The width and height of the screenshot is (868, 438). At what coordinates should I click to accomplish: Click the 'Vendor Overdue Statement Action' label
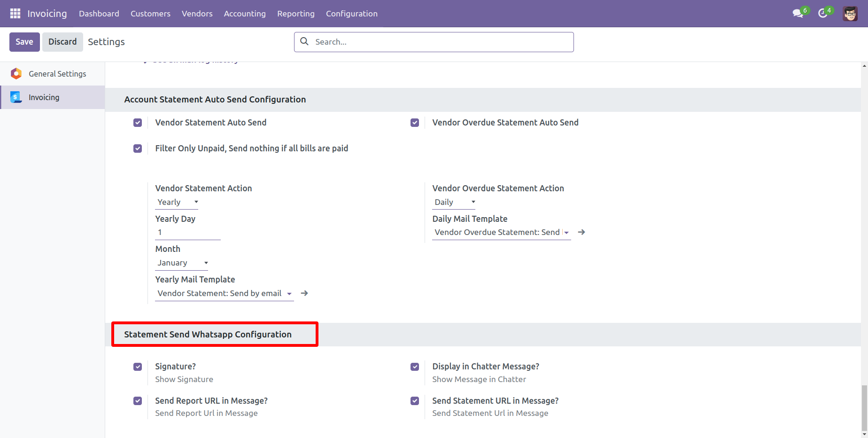point(498,188)
